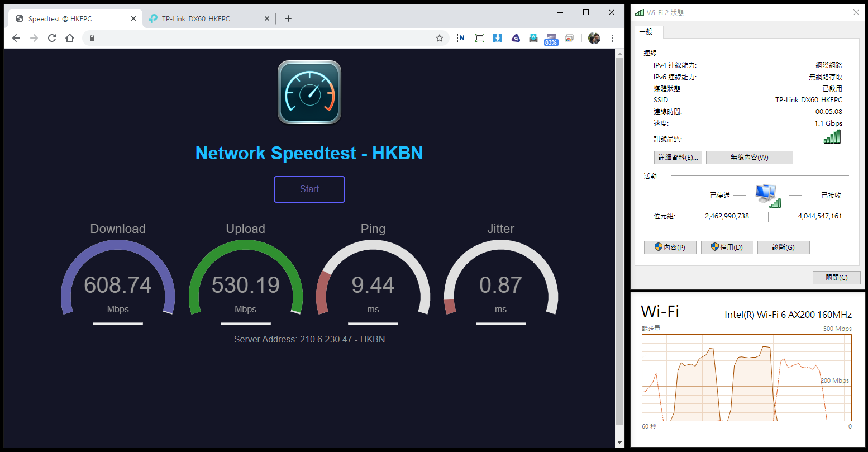The image size is (868, 452).
Task: Click the 無網路存取 IPv6 connectivity value
Action: click(x=826, y=77)
